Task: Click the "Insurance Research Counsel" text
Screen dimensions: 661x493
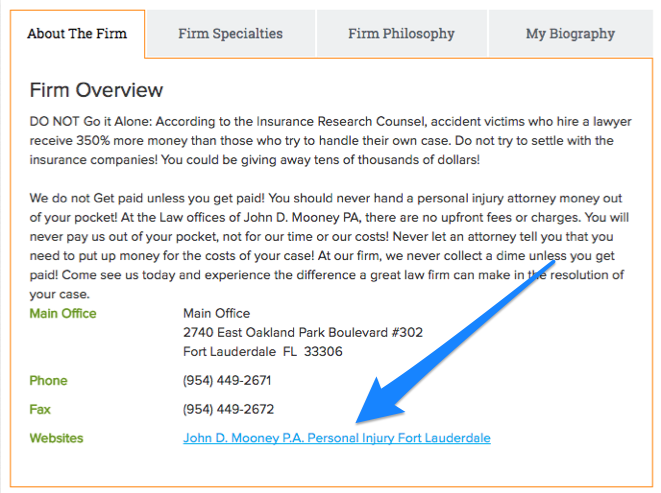Action: click(x=371, y=122)
